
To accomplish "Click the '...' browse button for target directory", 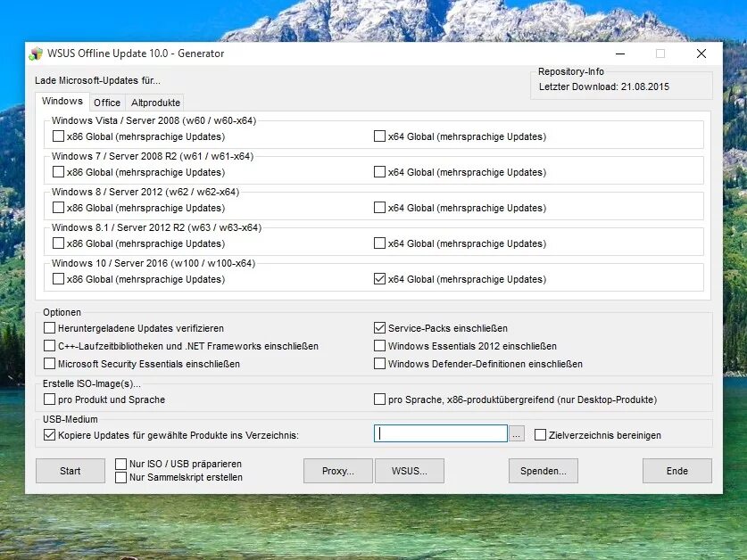I will (519, 434).
